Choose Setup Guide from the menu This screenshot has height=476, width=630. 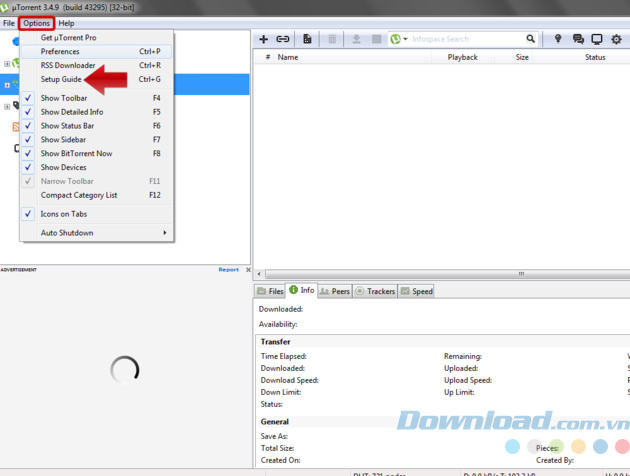coord(96,79)
